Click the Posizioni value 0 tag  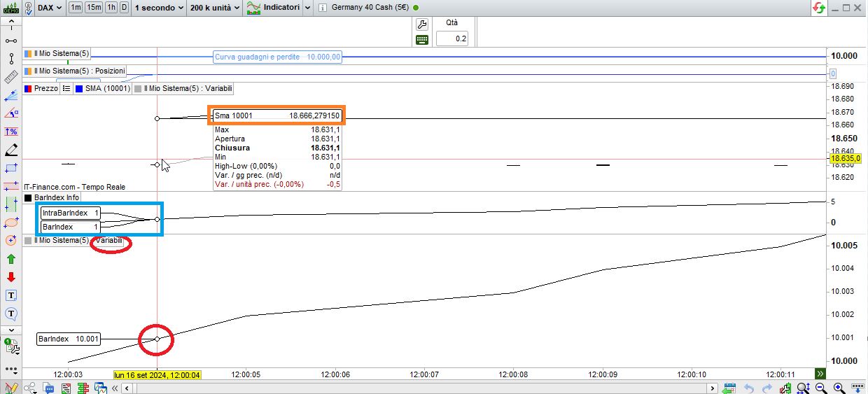(x=833, y=73)
